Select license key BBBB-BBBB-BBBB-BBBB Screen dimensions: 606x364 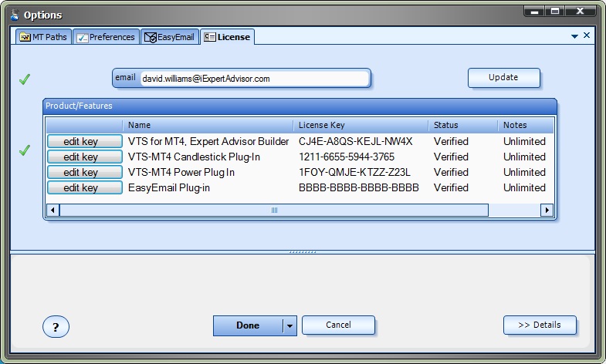[x=359, y=187]
